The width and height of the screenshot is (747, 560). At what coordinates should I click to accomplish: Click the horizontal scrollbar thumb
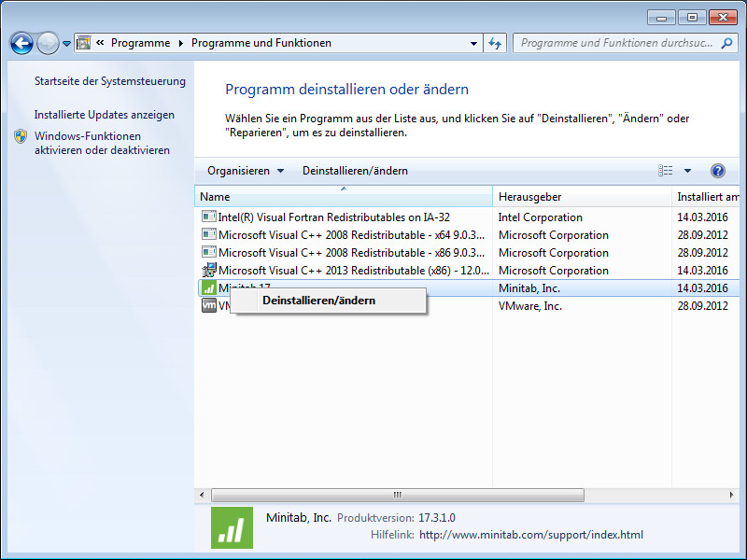(x=398, y=496)
